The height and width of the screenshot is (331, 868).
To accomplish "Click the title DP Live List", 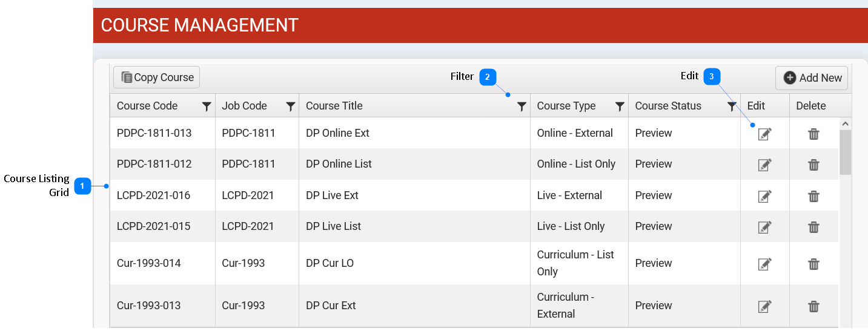I will tap(333, 226).
